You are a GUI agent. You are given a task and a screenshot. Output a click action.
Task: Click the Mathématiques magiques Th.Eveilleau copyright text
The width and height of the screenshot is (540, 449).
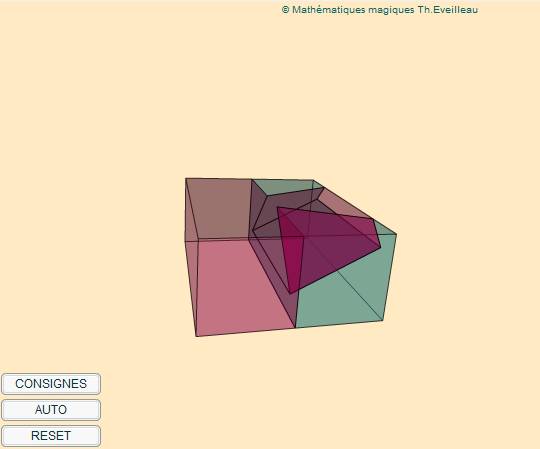pyautogui.click(x=380, y=10)
